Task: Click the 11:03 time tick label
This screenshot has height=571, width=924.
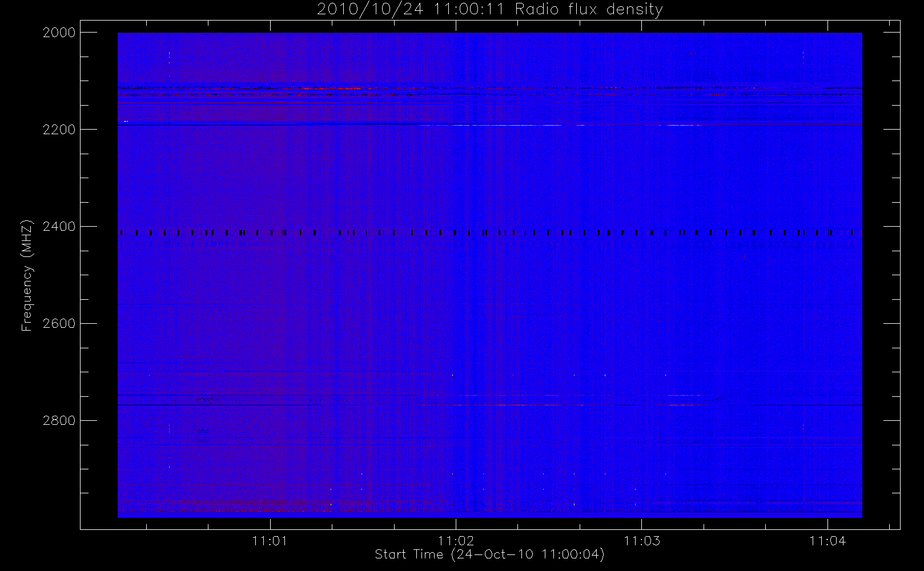Action: tap(641, 541)
